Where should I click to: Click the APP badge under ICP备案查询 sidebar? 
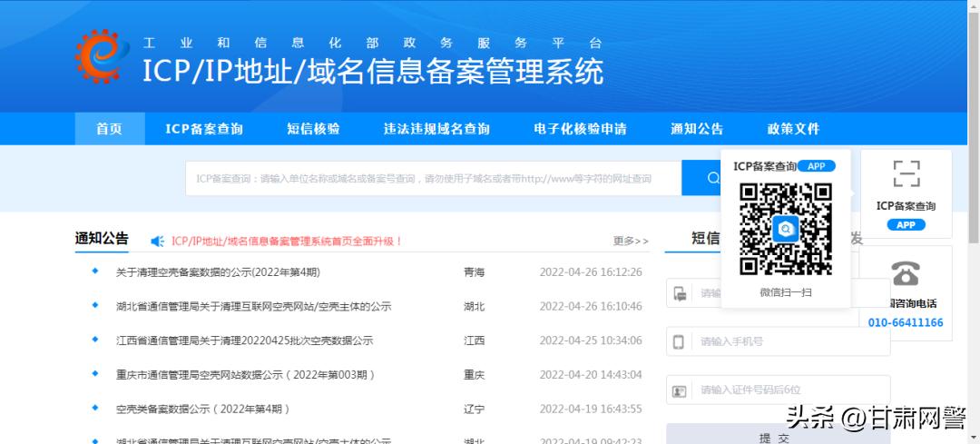click(x=906, y=225)
